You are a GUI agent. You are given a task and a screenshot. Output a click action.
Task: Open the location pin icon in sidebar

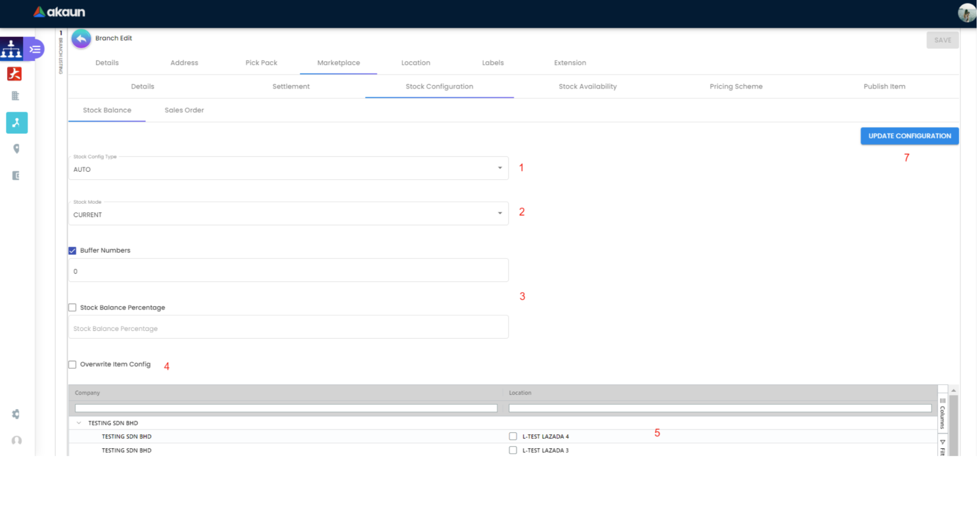(x=16, y=149)
